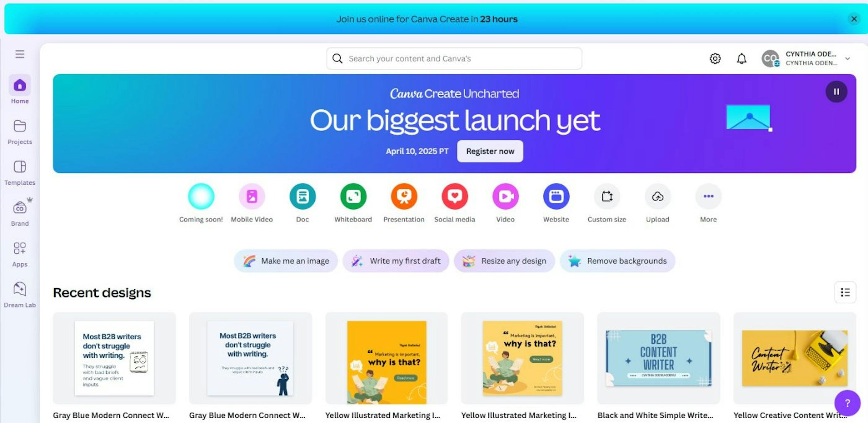Open the Whiteboard design type
This screenshot has height=423, width=868.
(353, 196)
